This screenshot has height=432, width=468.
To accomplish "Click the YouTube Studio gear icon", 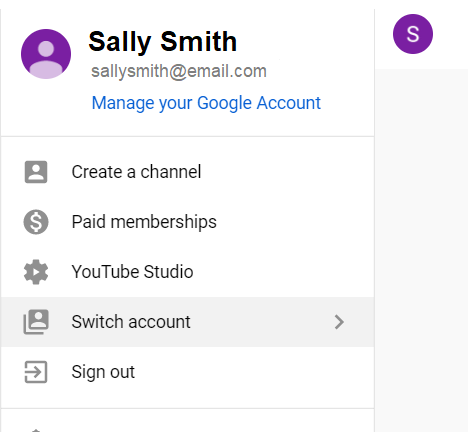I will 36,272.
